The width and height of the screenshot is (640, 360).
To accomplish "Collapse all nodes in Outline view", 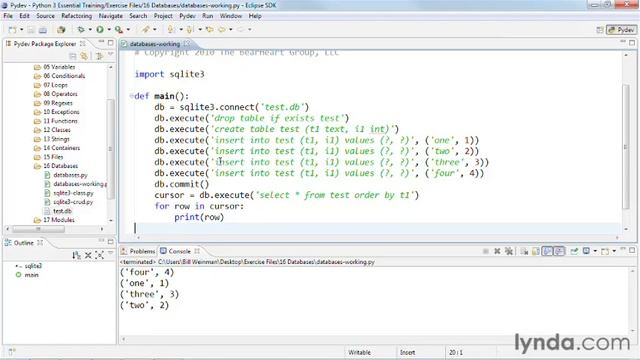I will 88,256.
